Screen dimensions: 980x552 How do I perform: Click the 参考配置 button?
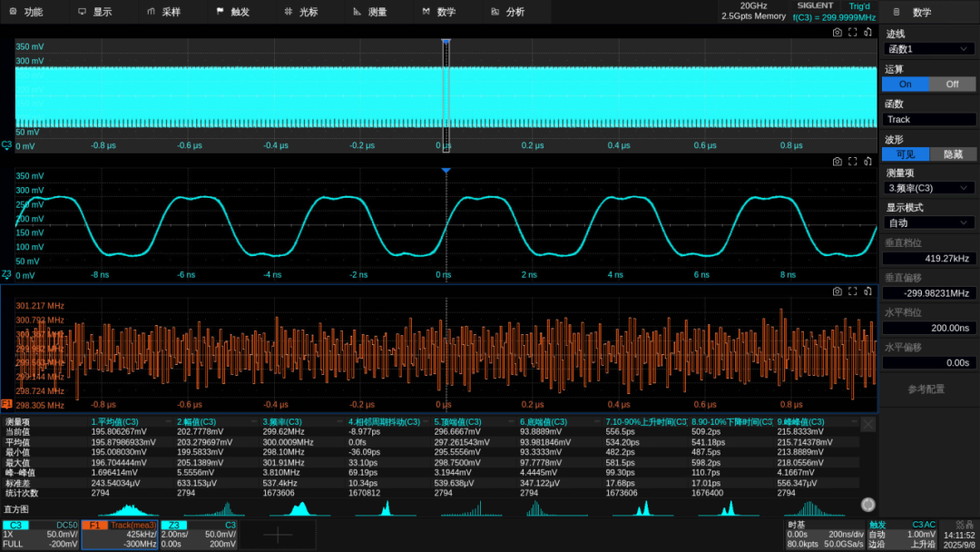point(926,389)
